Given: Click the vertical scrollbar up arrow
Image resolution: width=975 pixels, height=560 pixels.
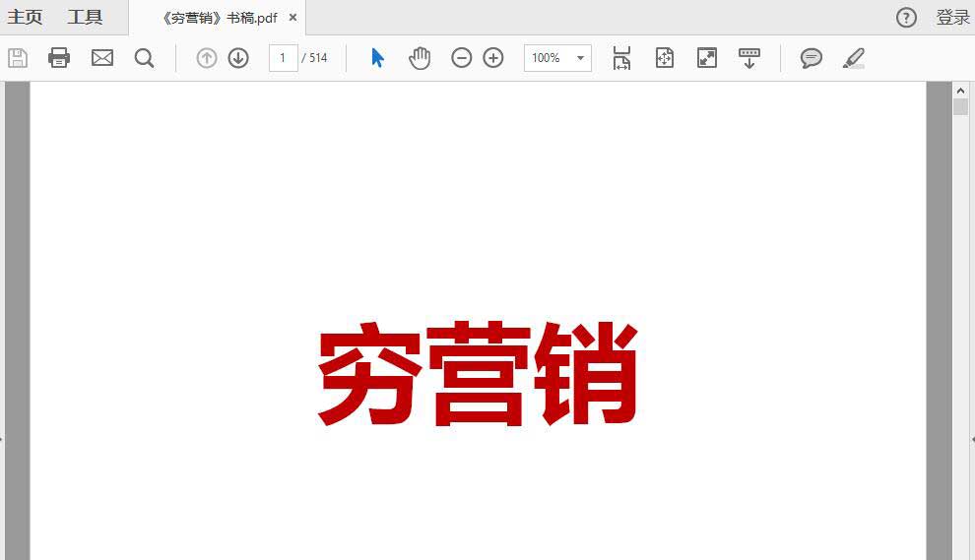Looking at the screenshot, I should (960, 91).
